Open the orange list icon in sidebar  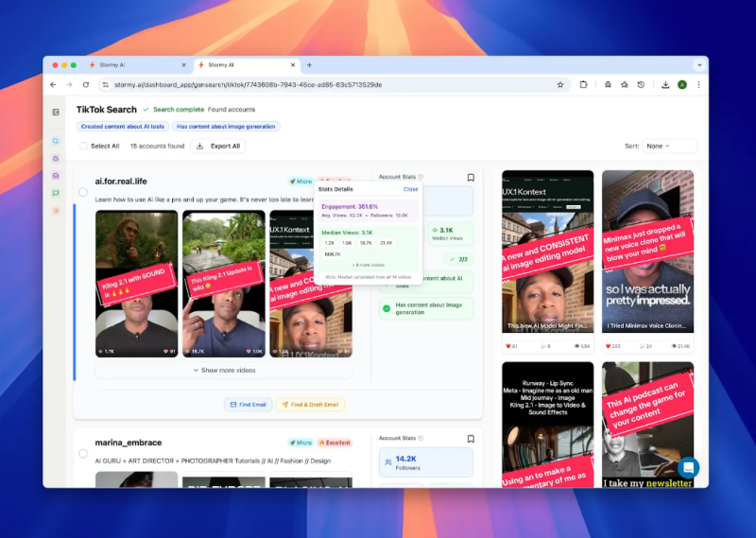(56, 210)
